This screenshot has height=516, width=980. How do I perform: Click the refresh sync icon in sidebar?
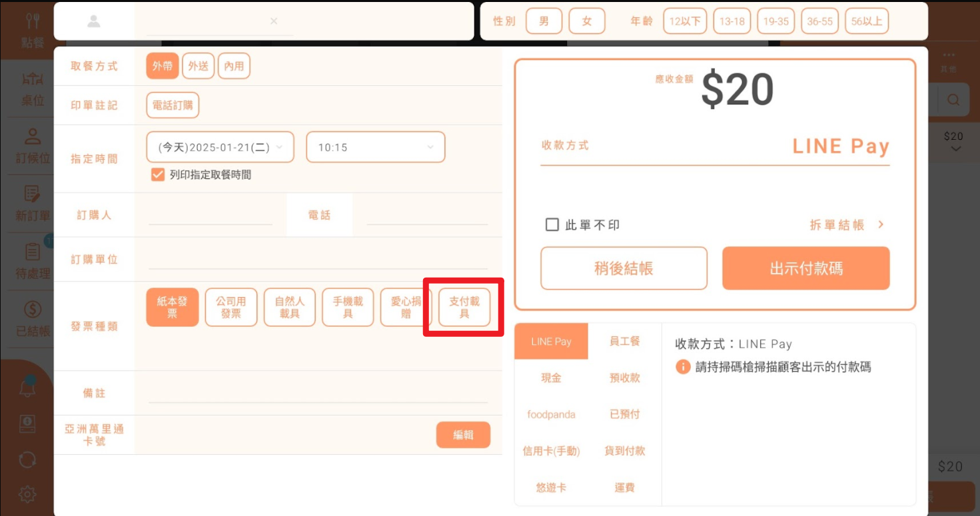click(x=27, y=459)
